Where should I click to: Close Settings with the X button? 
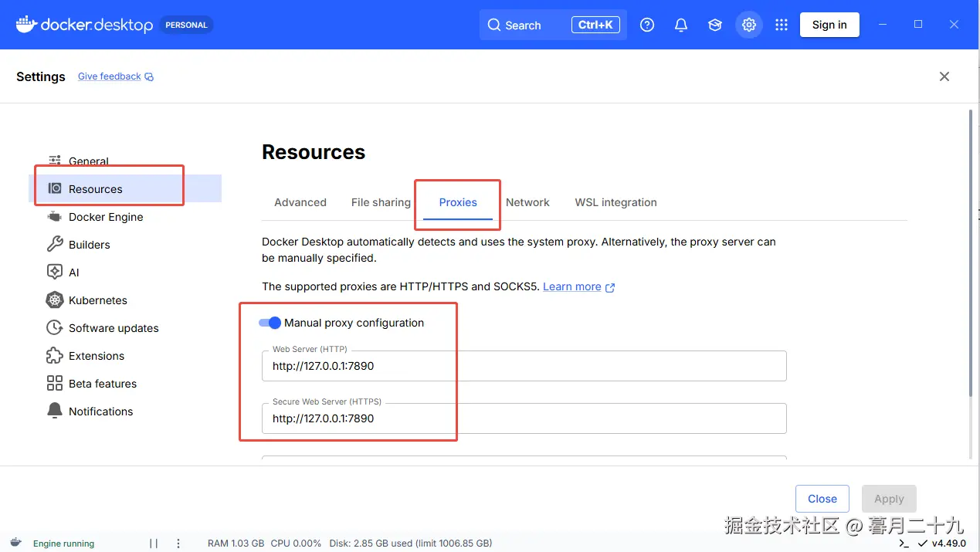tap(944, 76)
